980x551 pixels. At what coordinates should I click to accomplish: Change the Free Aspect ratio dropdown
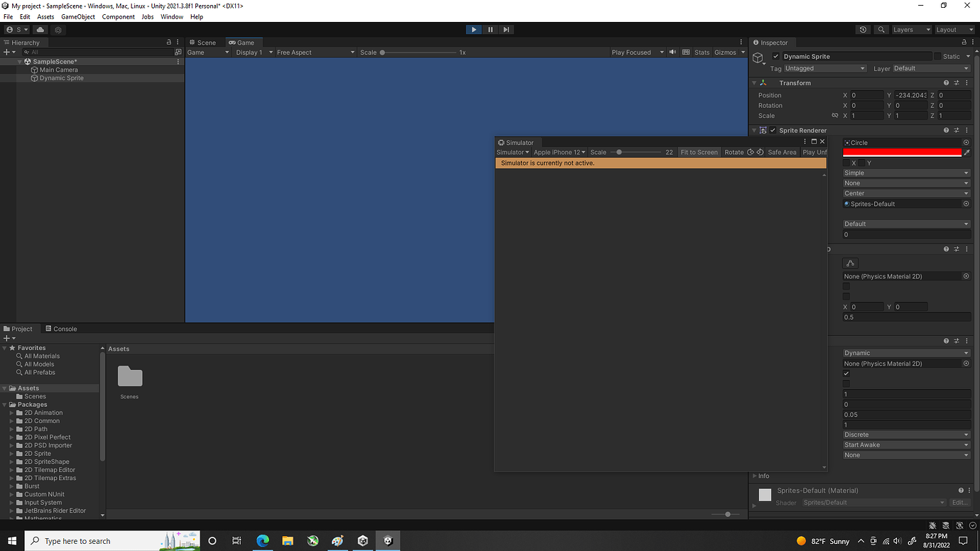click(x=312, y=51)
